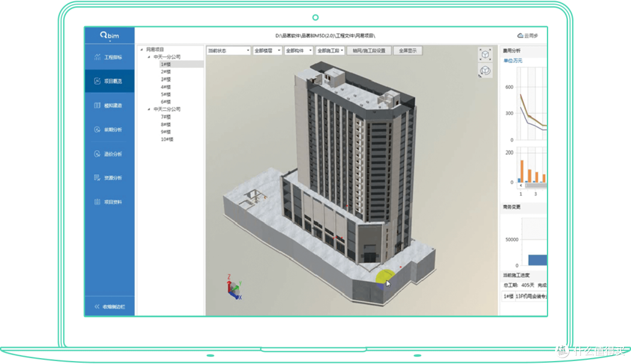Open the 全部构件 component dropdown
This screenshot has height=364, width=631.
pyautogui.click(x=299, y=51)
